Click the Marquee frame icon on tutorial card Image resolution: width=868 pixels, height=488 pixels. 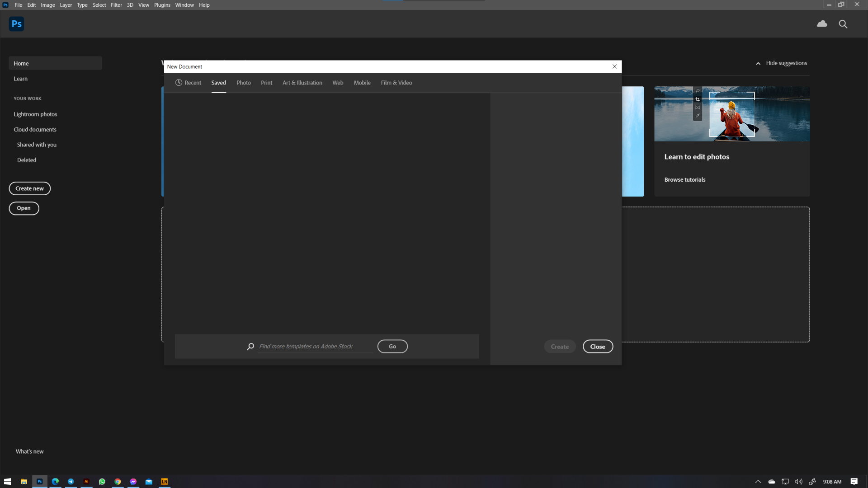(698, 107)
